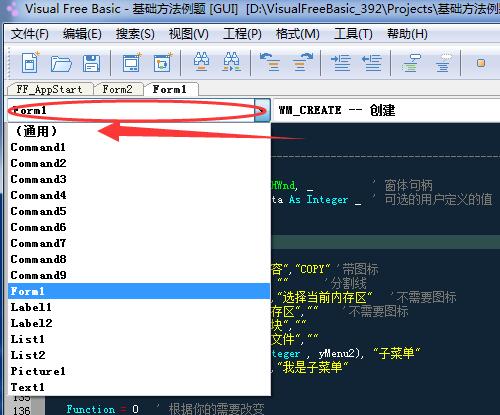Select （通用） in the object list
The width and height of the screenshot is (500, 415).
point(139,131)
